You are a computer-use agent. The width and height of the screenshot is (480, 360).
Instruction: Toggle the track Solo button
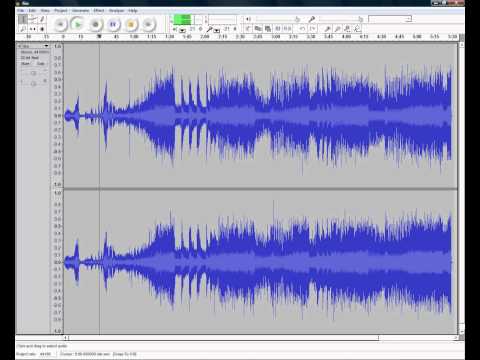[41, 63]
